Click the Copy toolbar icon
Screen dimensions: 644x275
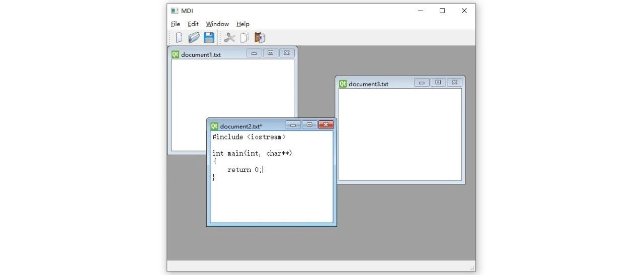click(245, 37)
